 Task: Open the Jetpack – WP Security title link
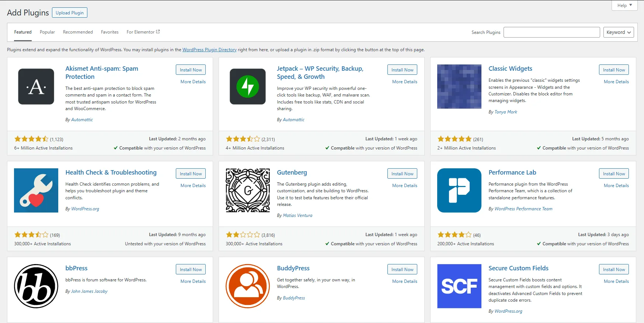tap(320, 73)
